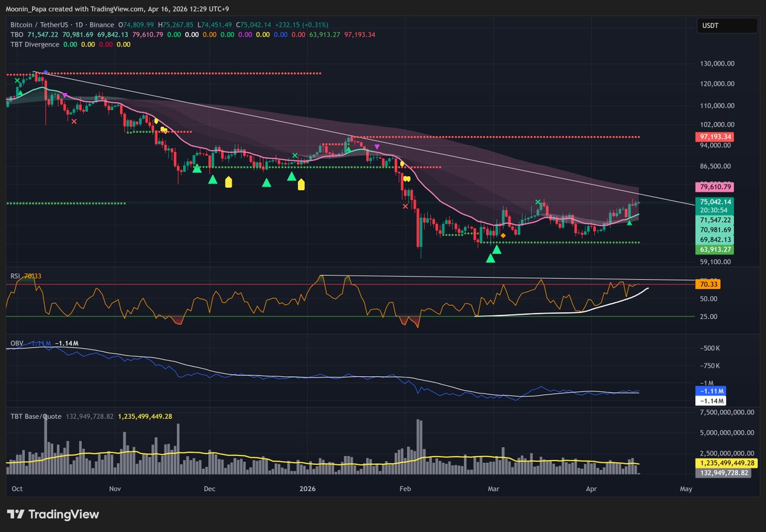Click the TradingView logo in the bottom corner
Image resolution: width=766 pixels, height=532 pixels.
pyautogui.click(x=53, y=514)
